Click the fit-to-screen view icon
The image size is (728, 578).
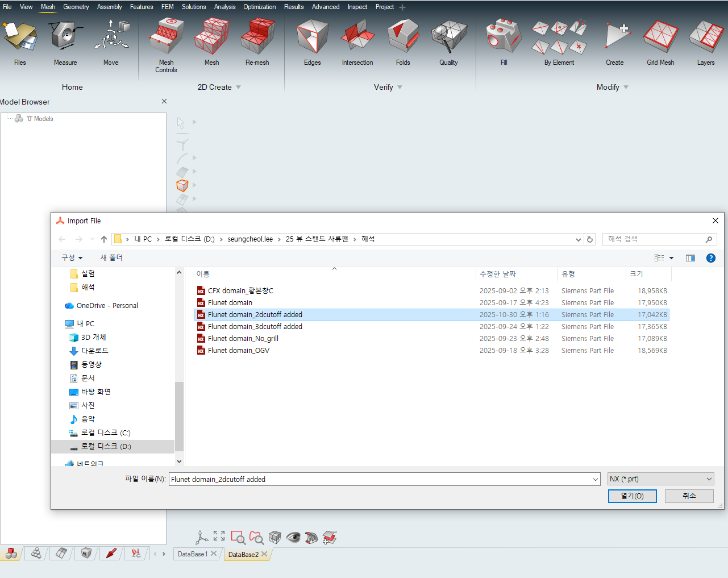click(219, 536)
